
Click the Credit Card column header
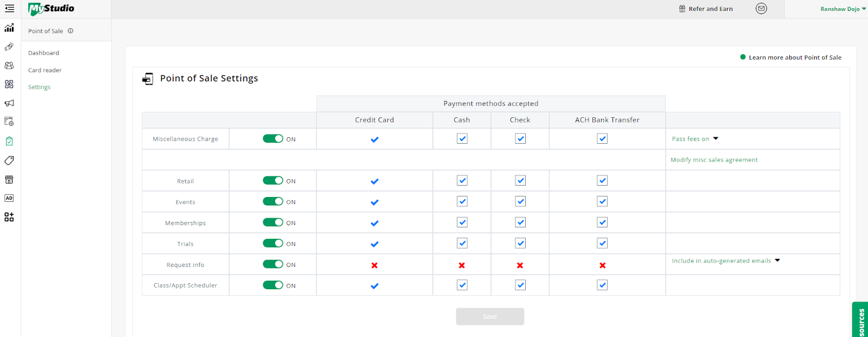tap(374, 120)
